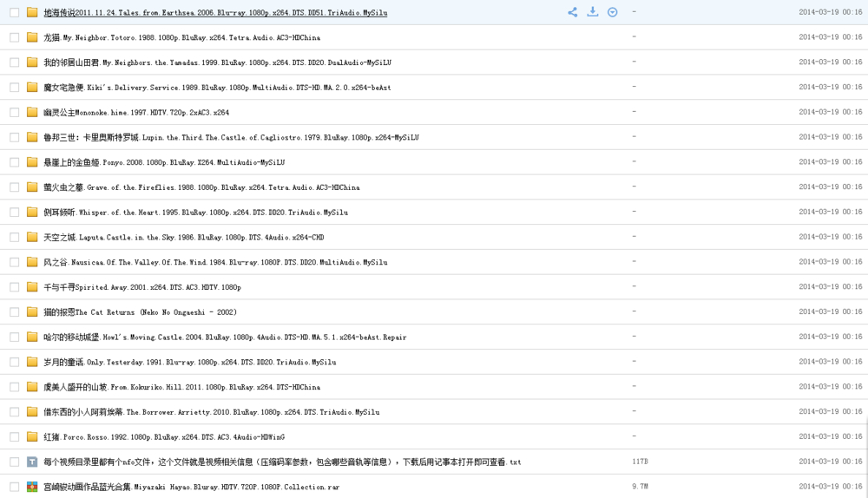Click the Borrower Arrietty folder icon
The width and height of the screenshot is (868, 498).
[x=32, y=411]
